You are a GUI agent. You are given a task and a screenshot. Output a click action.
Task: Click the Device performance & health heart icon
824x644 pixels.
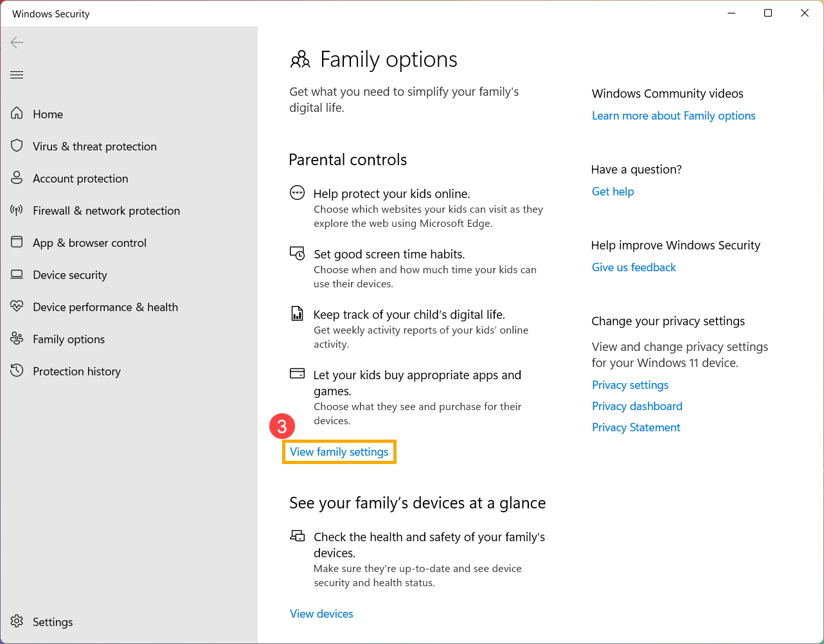[17, 307]
